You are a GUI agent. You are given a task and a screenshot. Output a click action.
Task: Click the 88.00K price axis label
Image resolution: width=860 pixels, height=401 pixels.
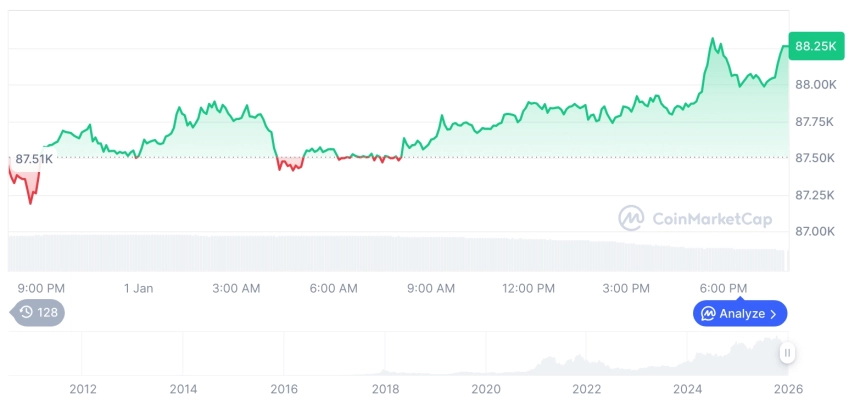tap(815, 85)
